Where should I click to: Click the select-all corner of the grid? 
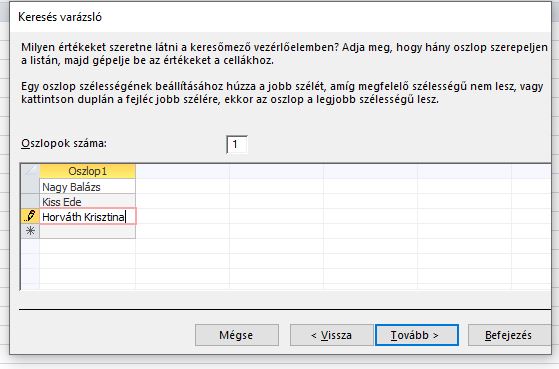pos(30,171)
